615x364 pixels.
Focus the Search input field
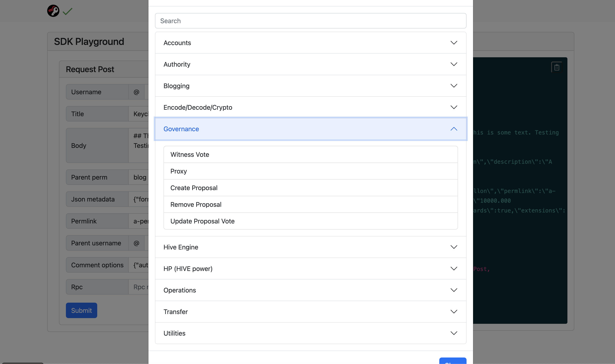[x=311, y=21]
